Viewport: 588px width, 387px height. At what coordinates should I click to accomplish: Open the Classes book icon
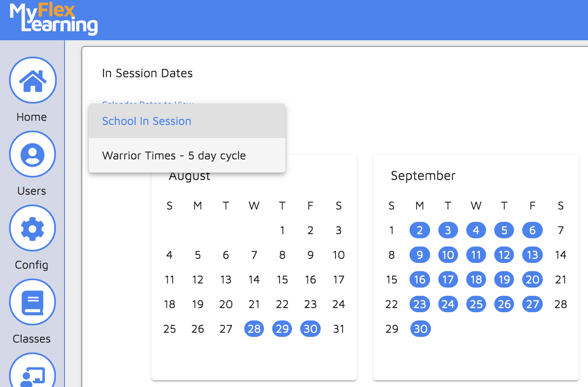[32, 302]
